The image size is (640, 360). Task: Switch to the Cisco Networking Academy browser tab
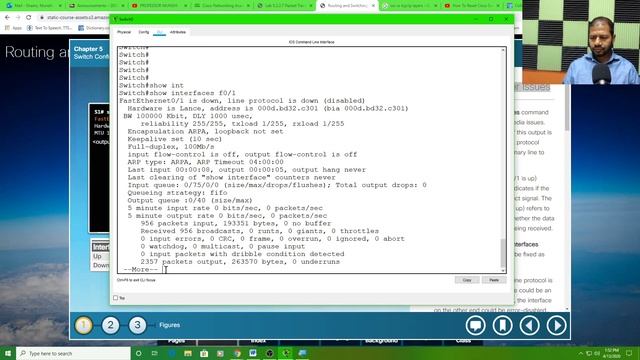pyautogui.click(x=222, y=6)
